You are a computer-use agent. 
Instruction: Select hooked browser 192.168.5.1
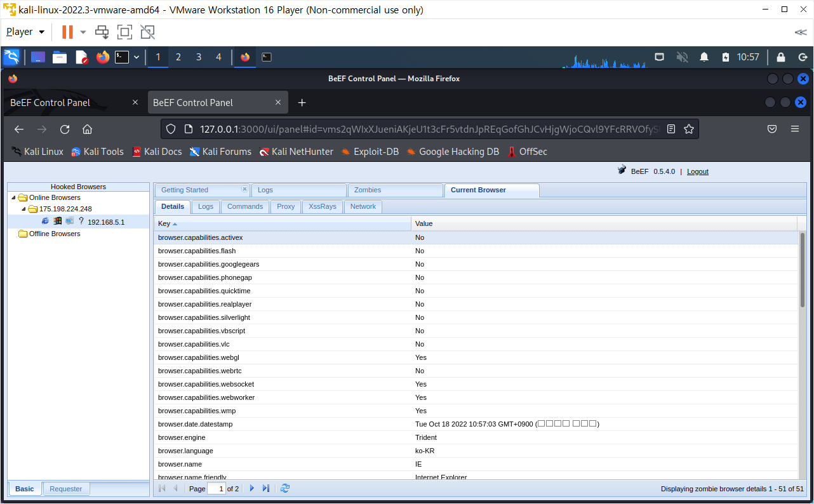(x=105, y=222)
